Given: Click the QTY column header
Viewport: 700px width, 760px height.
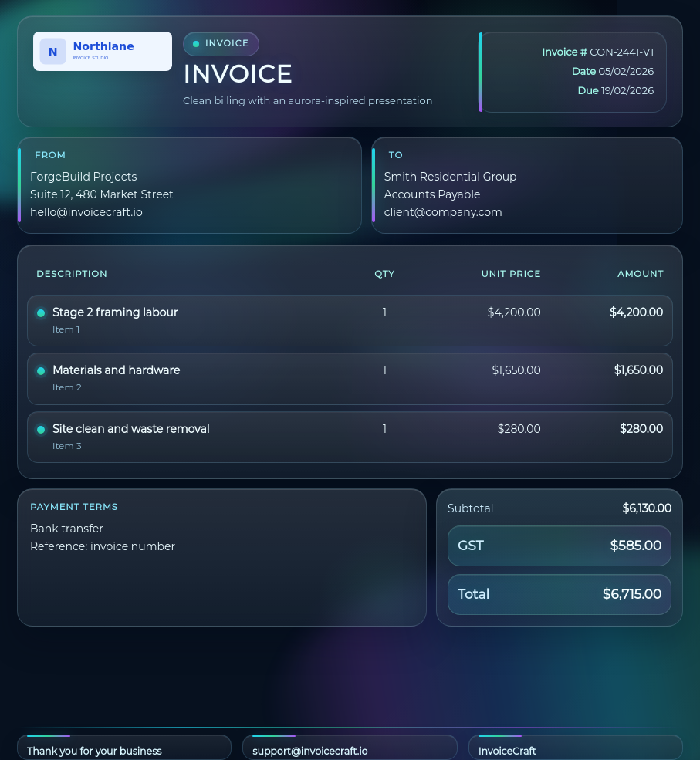Looking at the screenshot, I should click(384, 274).
